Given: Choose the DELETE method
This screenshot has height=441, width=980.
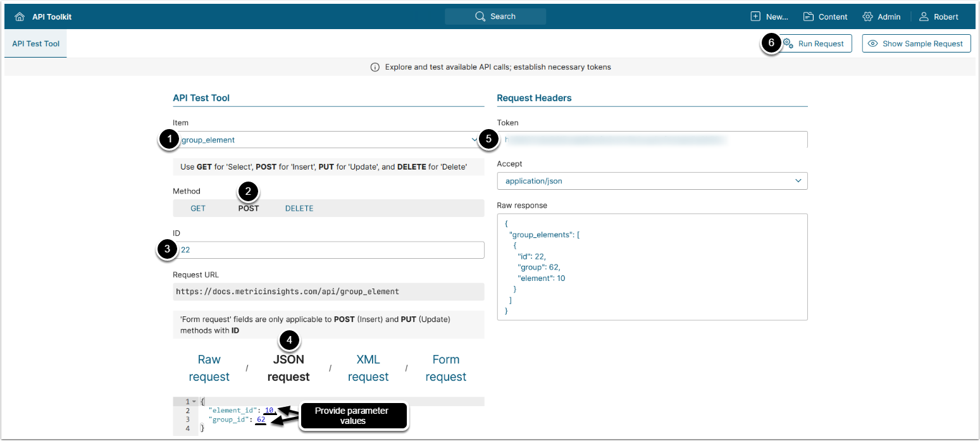Looking at the screenshot, I should tap(299, 208).
